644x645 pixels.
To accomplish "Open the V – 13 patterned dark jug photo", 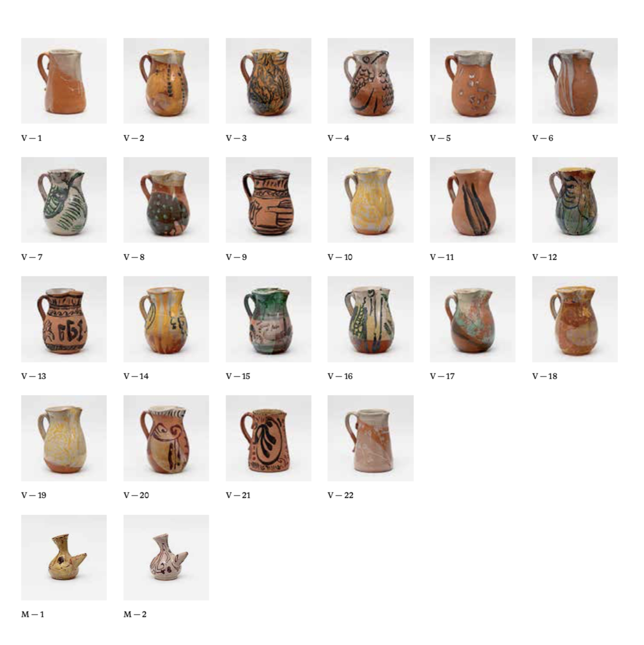I will 64,319.
